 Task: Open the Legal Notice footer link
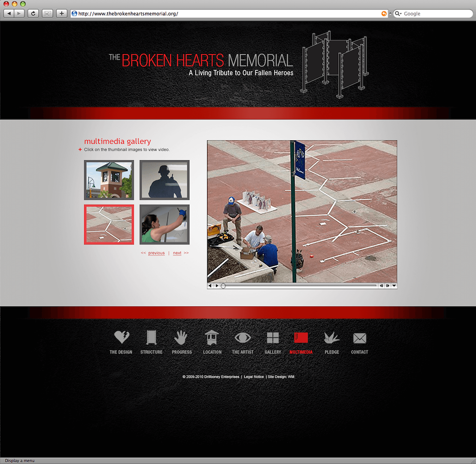pos(254,377)
